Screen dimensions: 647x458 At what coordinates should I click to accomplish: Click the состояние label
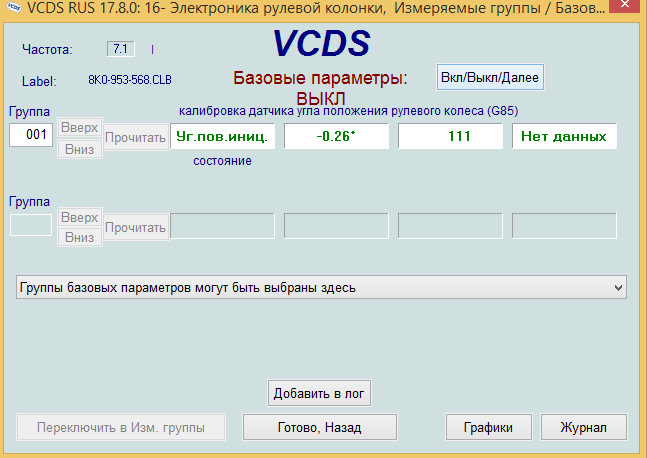click(222, 161)
